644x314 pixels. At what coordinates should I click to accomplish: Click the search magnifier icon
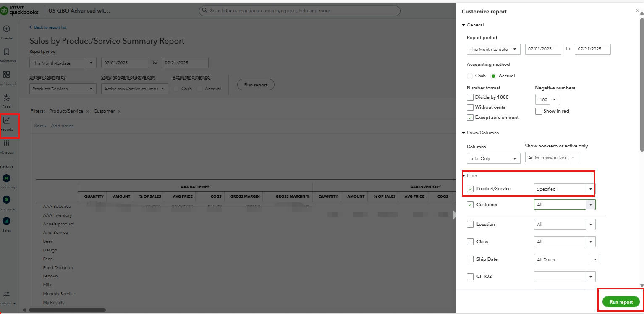click(205, 10)
